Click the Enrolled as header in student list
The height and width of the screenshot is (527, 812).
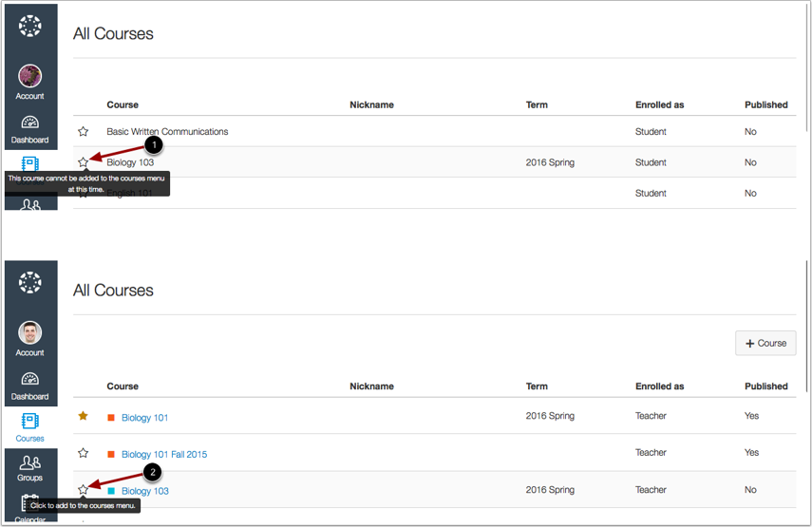point(659,104)
